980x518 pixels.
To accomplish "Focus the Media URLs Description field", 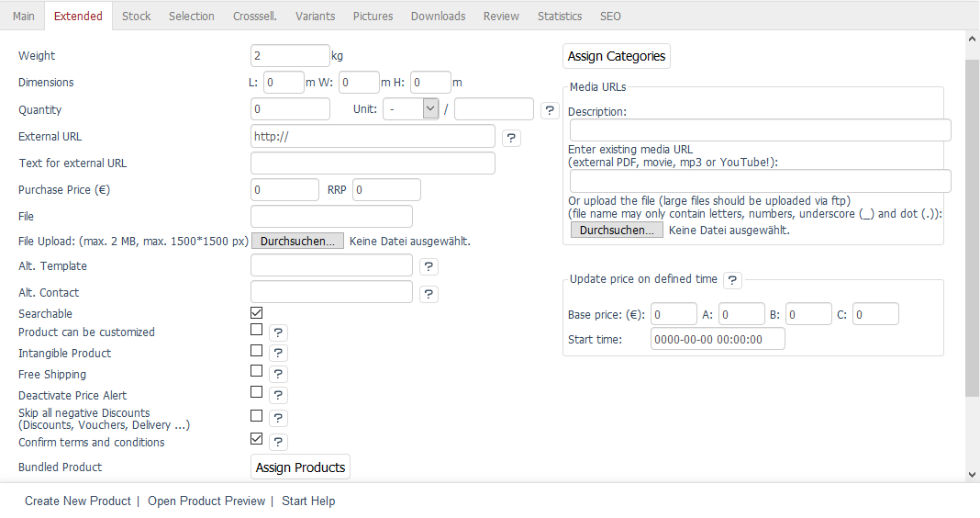I will [761, 130].
